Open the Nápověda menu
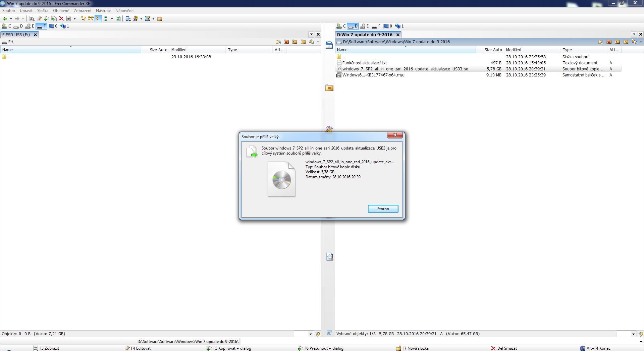Viewport: 644px width, 351px height. coord(124,11)
